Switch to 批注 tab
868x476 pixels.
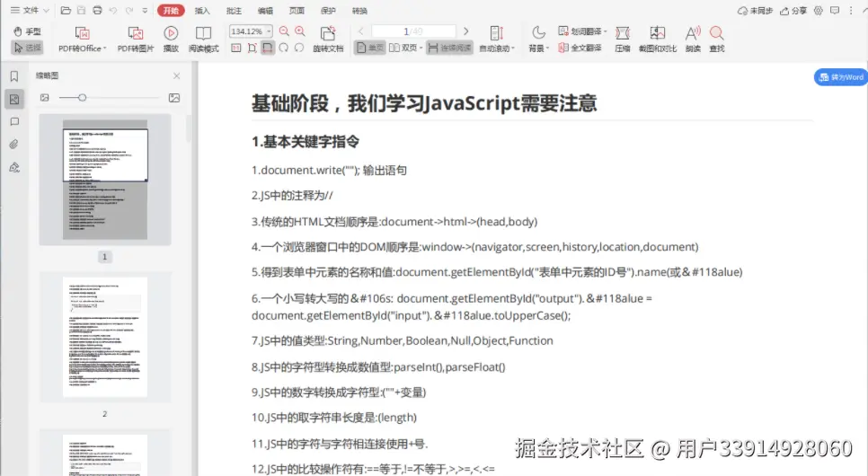point(234,11)
